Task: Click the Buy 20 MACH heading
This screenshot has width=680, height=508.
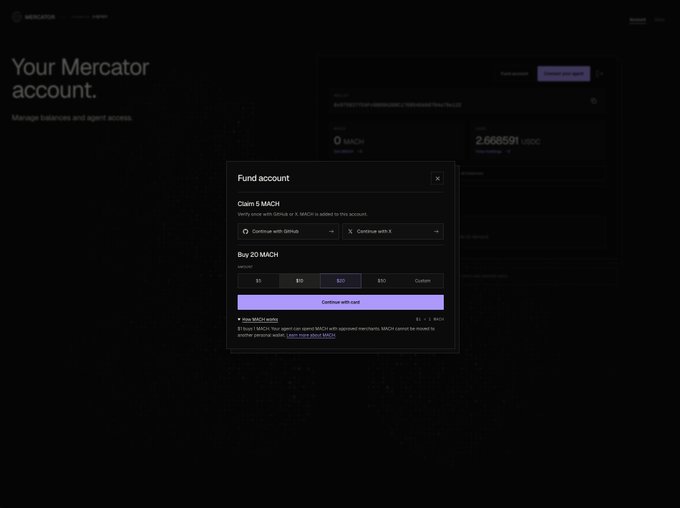Action: [258, 255]
